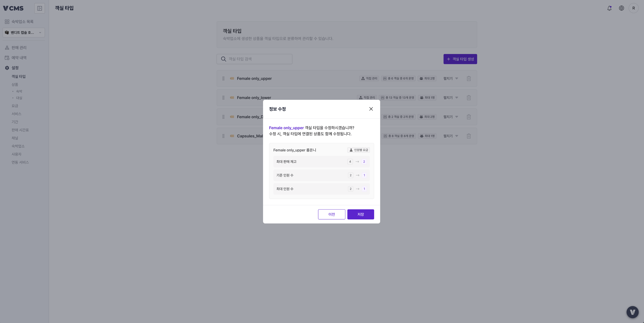Open 예약 내역 menu

(19, 58)
